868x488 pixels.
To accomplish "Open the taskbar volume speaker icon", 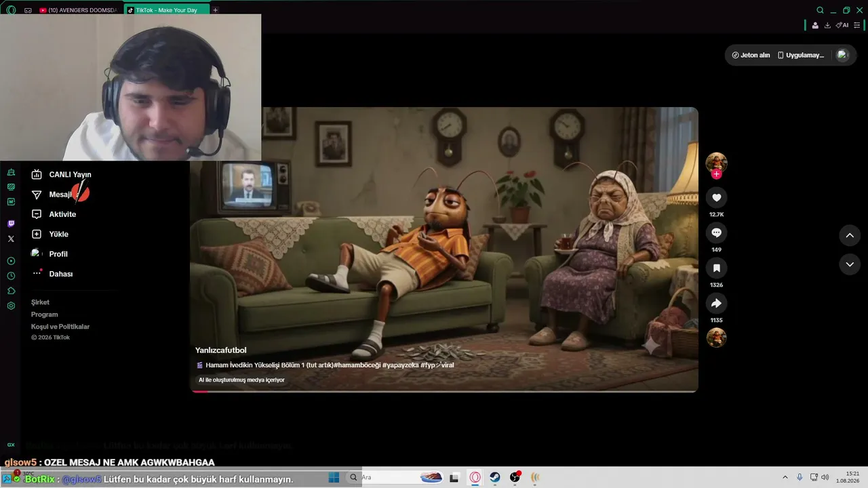I will [825, 477].
